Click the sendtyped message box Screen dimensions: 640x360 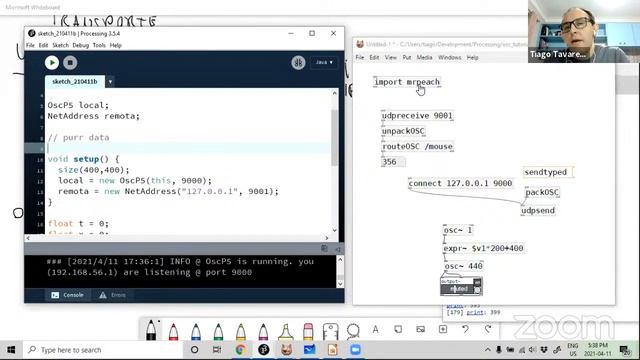(x=548, y=172)
